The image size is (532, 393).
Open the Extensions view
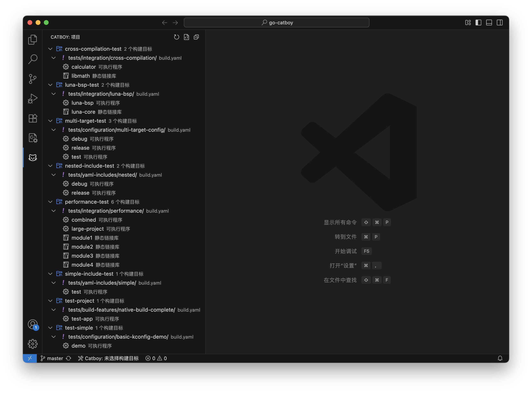(x=33, y=118)
